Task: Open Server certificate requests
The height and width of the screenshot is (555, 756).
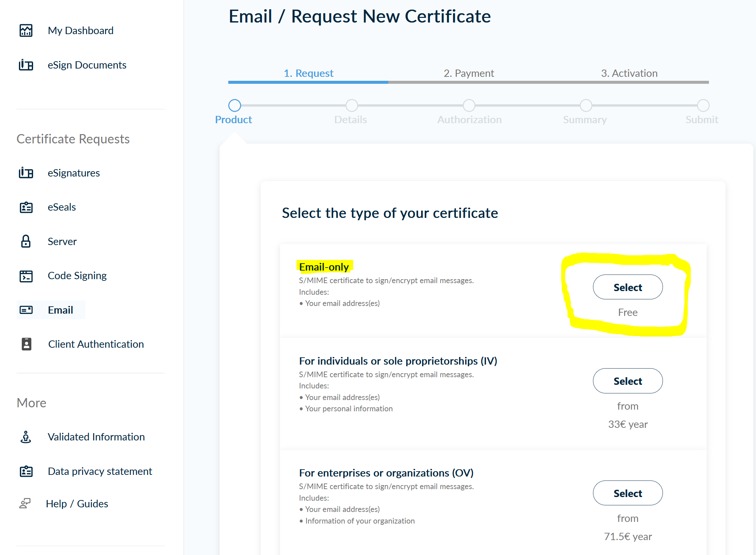Action: [62, 241]
